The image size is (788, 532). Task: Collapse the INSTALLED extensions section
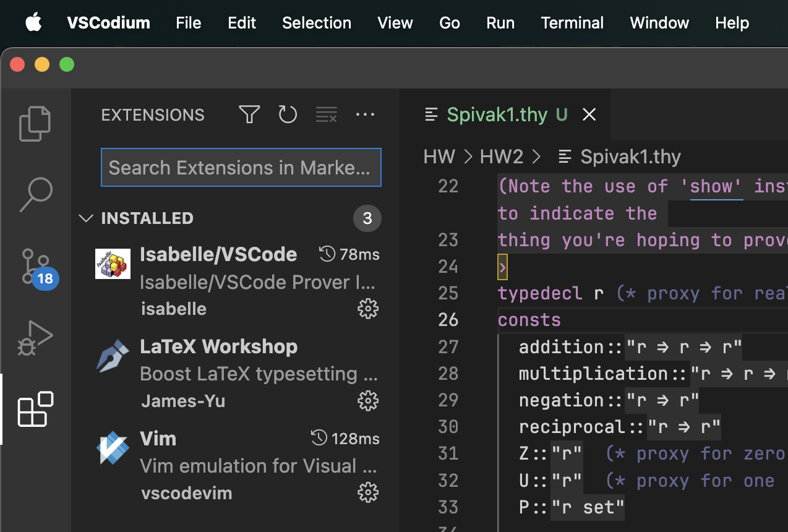pos(86,218)
